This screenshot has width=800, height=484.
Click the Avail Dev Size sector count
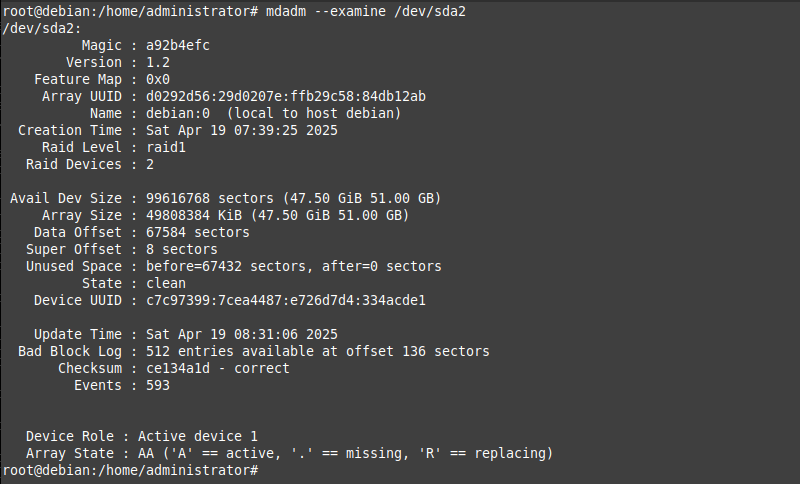tap(178, 198)
